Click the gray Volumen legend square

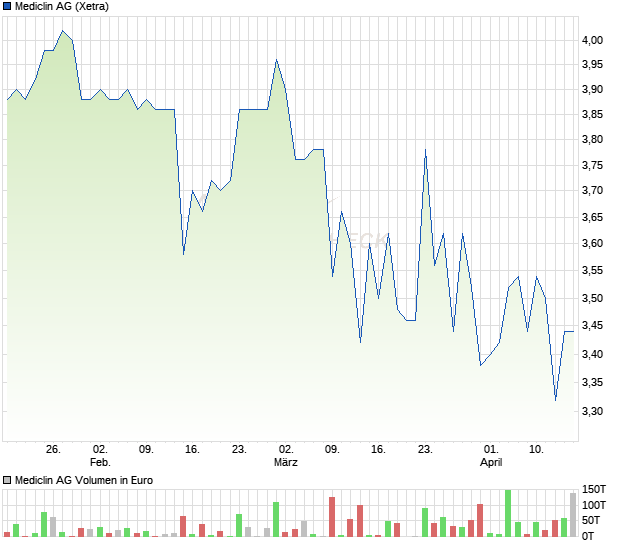(7, 480)
